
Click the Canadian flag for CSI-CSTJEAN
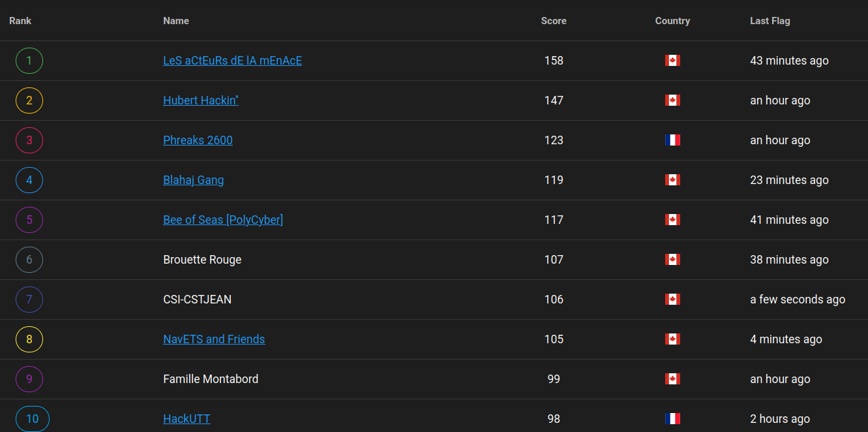pos(672,300)
